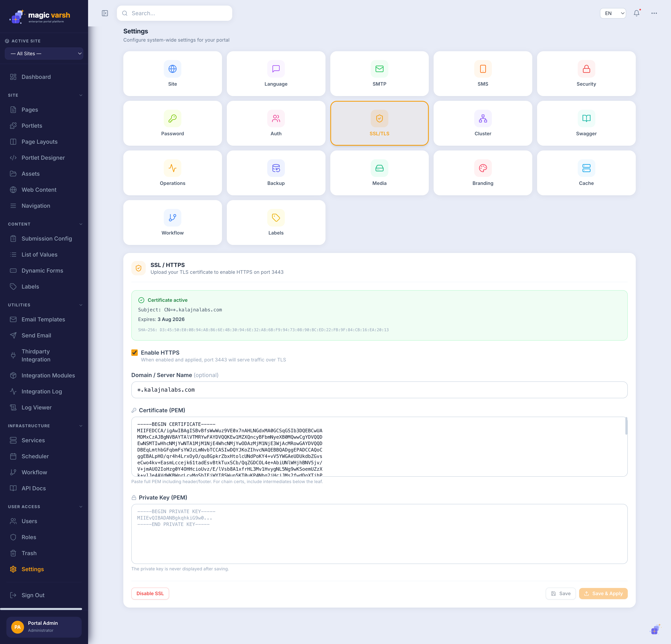Open the Branding settings card
This screenshot has height=644, width=671.
tap(483, 173)
